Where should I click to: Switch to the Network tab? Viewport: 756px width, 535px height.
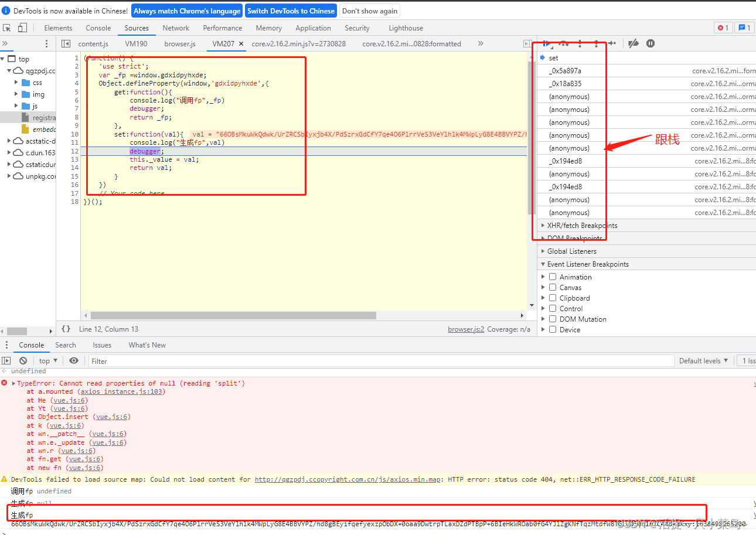click(176, 28)
